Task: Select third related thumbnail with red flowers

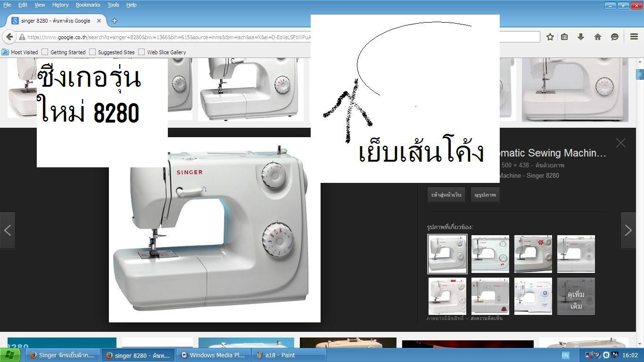Action: [x=533, y=254]
